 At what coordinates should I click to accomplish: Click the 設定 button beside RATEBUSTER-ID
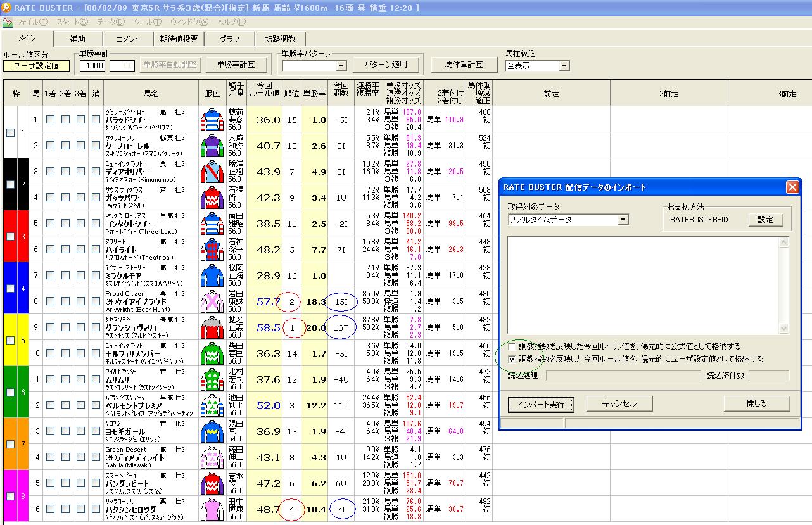(x=766, y=220)
